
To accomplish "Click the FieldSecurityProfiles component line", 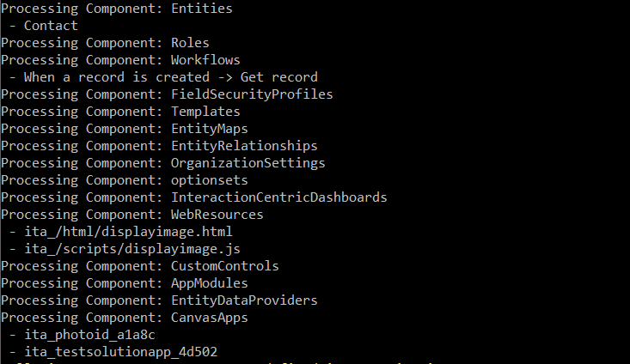I will pos(167,94).
